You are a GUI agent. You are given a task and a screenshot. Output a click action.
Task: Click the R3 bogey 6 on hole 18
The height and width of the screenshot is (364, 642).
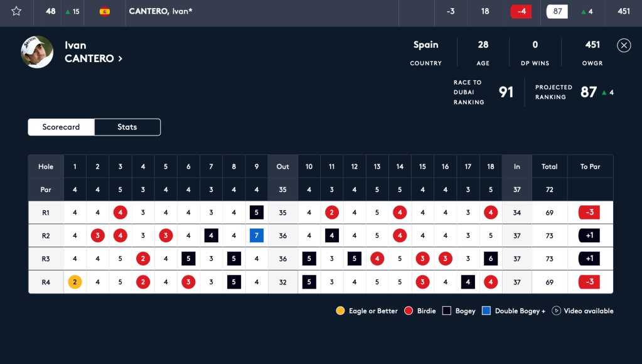point(490,259)
